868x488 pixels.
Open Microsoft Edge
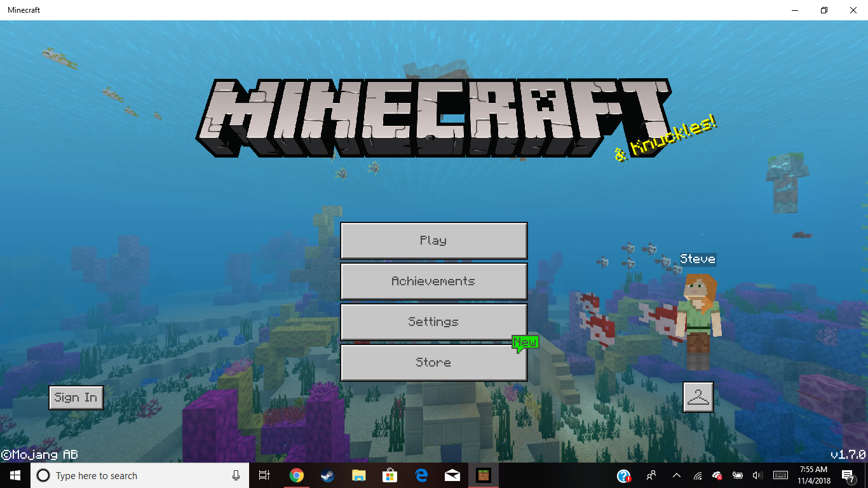coord(421,475)
